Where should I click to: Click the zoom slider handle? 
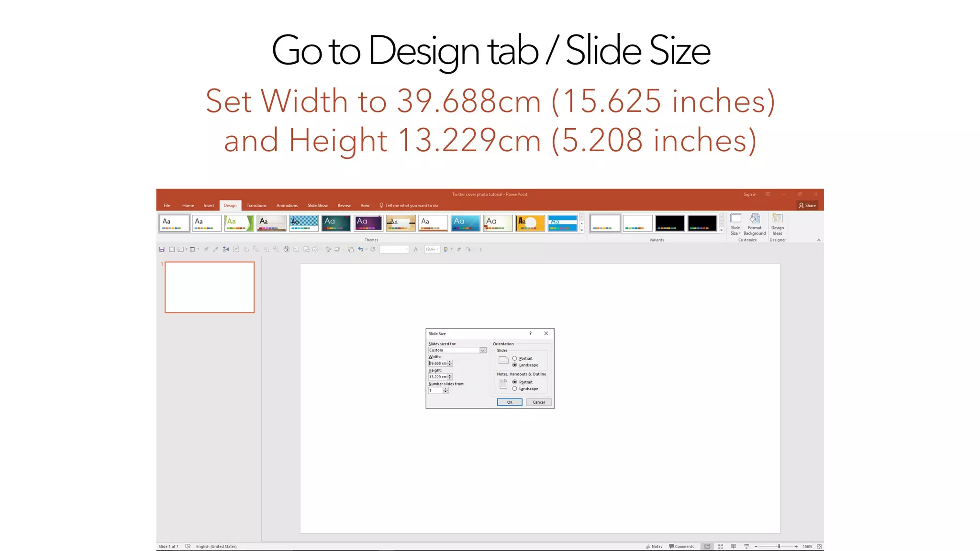pos(779,546)
